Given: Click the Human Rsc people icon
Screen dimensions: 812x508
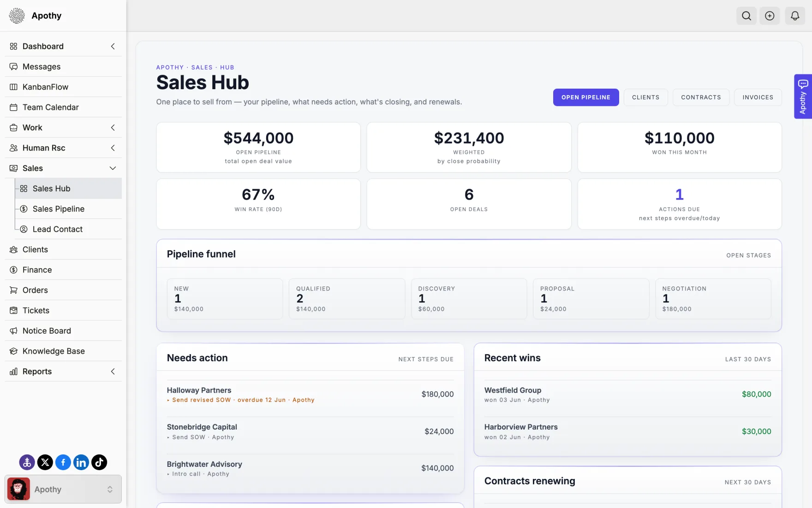Looking at the screenshot, I should [x=13, y=148].
